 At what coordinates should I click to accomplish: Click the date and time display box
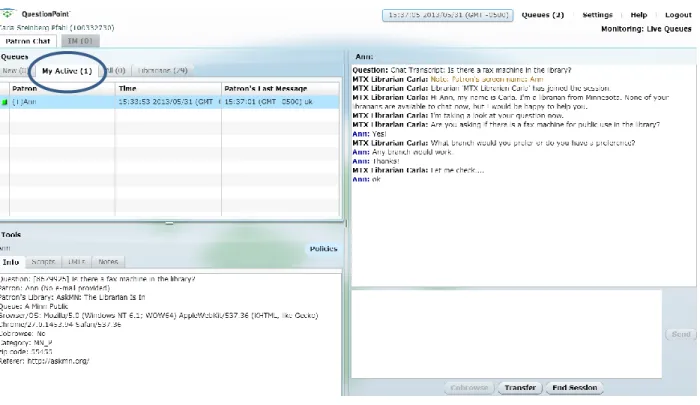coord(448,15)
